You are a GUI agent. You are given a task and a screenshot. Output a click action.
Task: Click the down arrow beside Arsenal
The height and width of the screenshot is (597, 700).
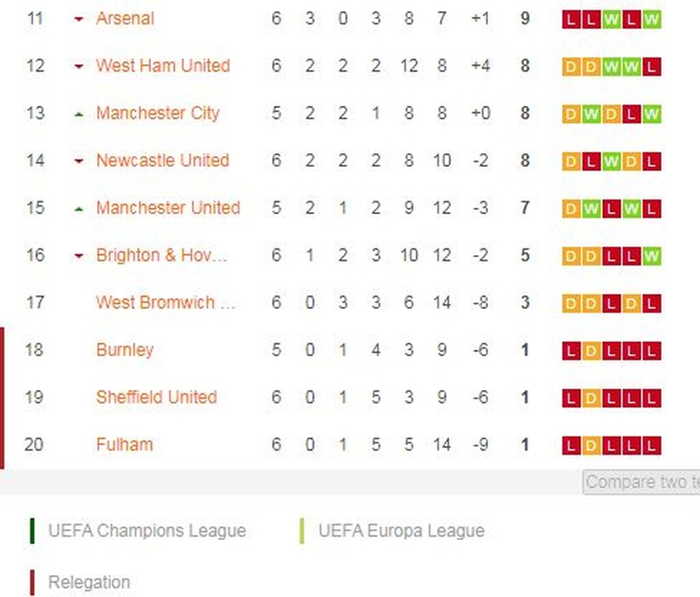[x=79, y=19]
